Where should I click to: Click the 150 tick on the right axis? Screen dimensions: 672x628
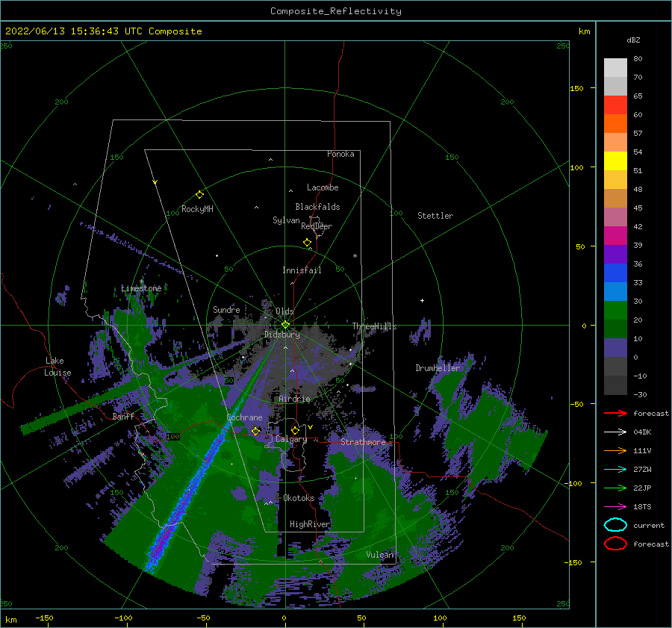(x=576, y=88)
